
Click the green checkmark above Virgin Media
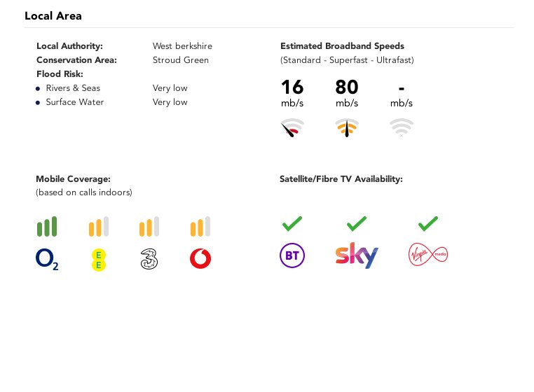point(428,223)
